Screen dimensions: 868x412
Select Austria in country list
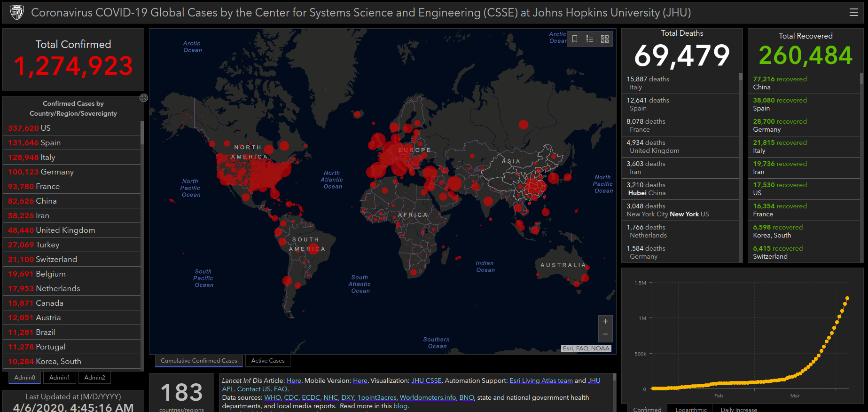tap(71, 317)
